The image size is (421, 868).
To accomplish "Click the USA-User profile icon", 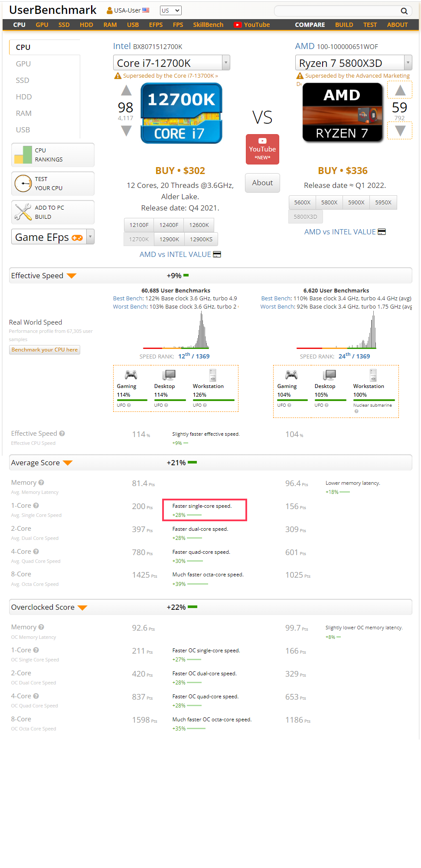I will [110, 10].
